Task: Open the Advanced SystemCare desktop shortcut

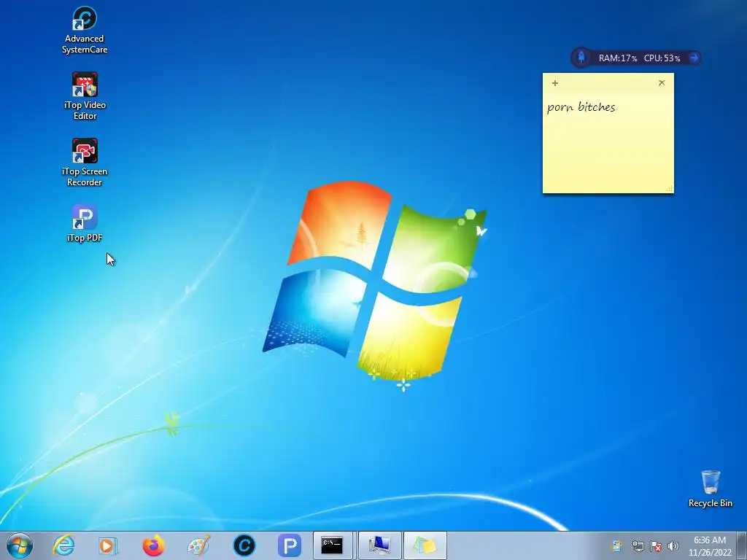Action: click(x=85, y=29)
